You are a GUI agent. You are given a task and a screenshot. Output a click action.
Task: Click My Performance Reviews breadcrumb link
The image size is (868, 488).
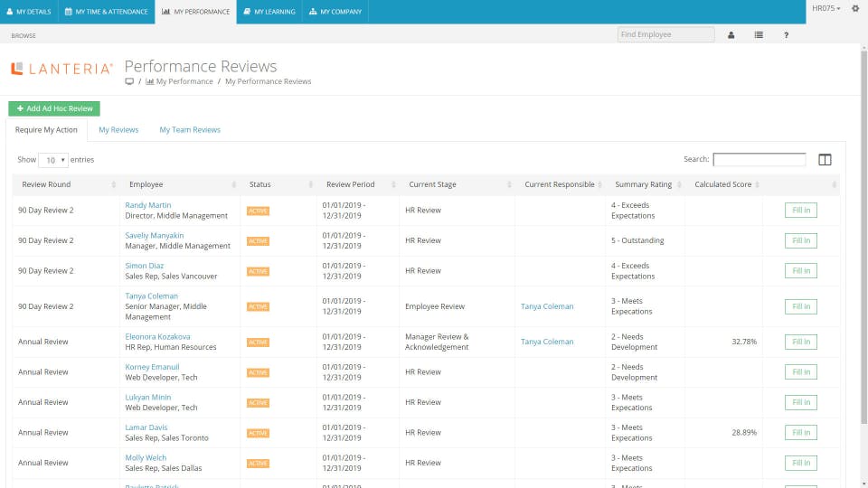click(x=268, y=81)
